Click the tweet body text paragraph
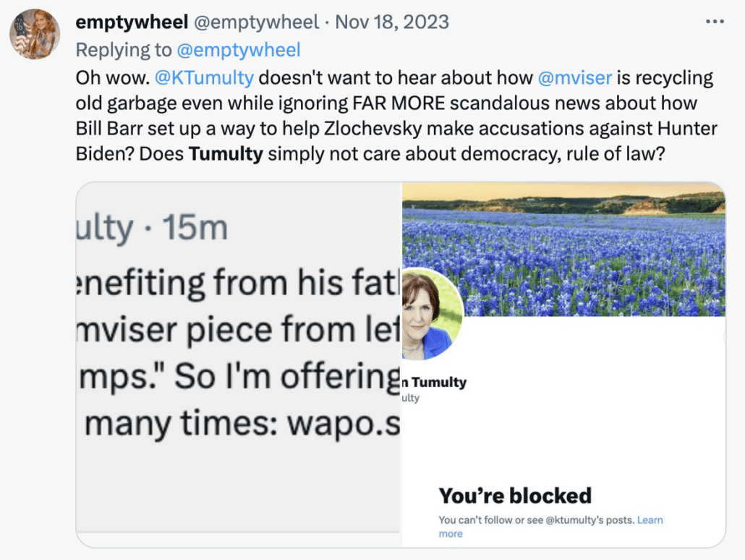Viewport: 745px width, 560px height. pyautogui.click(x=396, y=116)
